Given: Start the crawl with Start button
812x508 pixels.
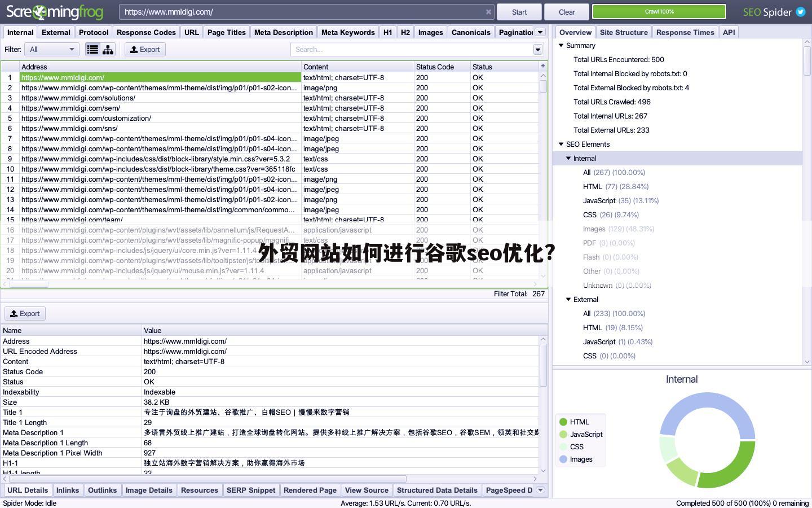Looking at the screenshot, I should click(x=519, y=12).
